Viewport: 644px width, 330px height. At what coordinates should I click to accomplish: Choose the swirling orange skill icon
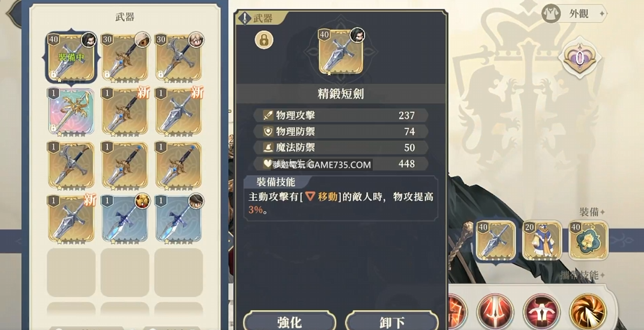click(588, 311)
